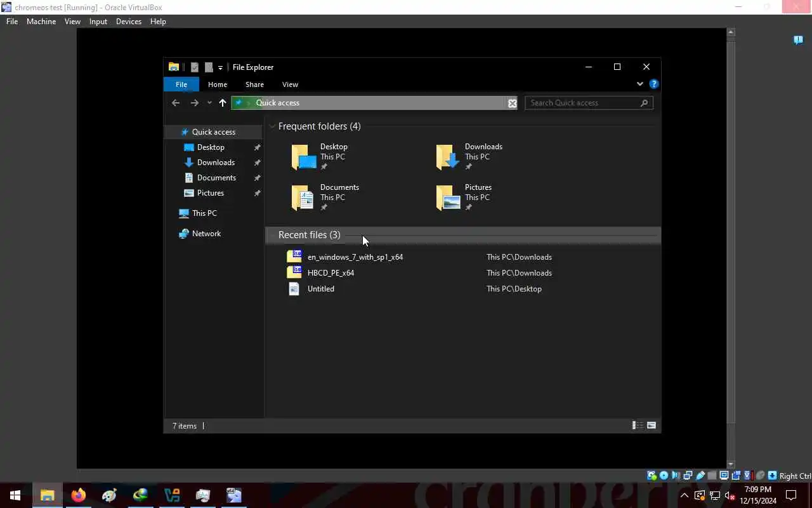Click the File Explorer title bar folder icon

[x=174, y=67]
